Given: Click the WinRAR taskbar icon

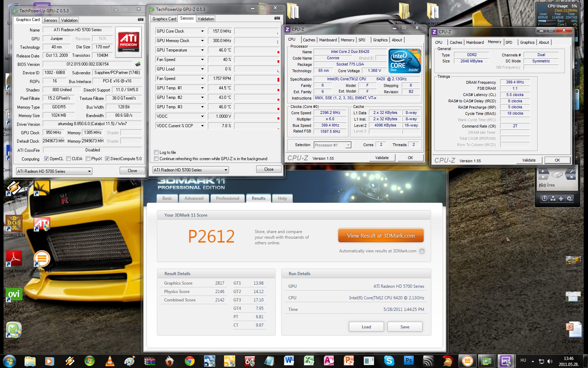Looking at the screenshot, I should [149, 361].
